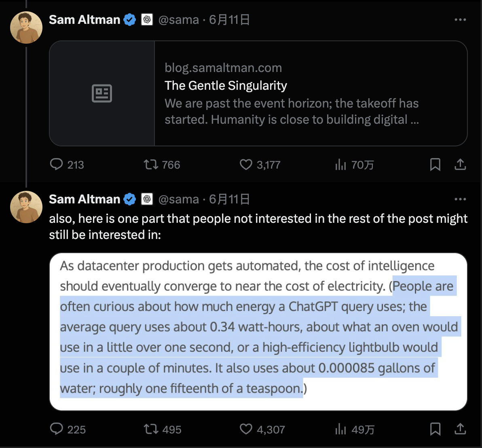Viewport: 482px width, 448px height.
Task: Like the second tweet showing 4,307
Action: [x=245, y=429]
